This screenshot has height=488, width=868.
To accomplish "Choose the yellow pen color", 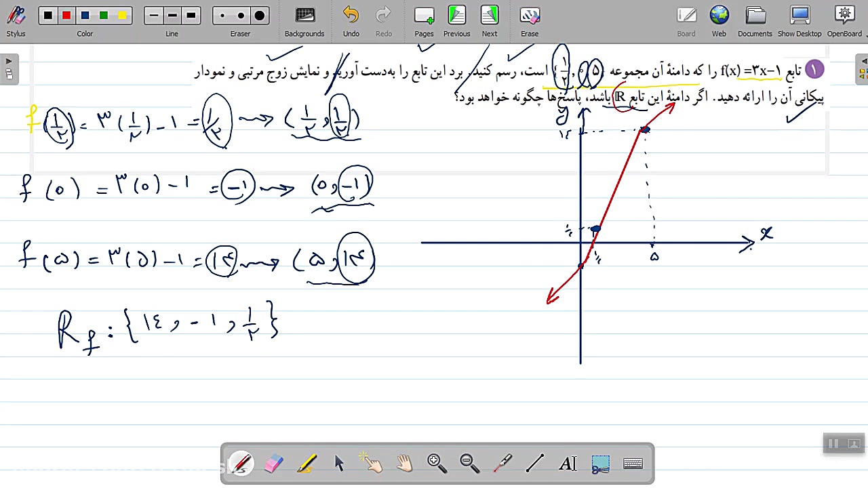I will pyautogui.click(x=121, y=16).
